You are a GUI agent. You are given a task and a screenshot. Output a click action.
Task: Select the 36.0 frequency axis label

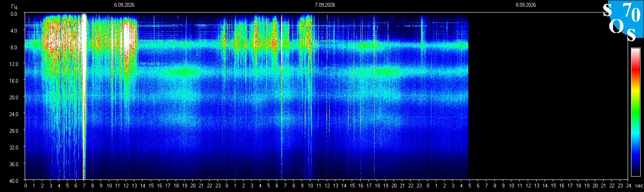14,164
